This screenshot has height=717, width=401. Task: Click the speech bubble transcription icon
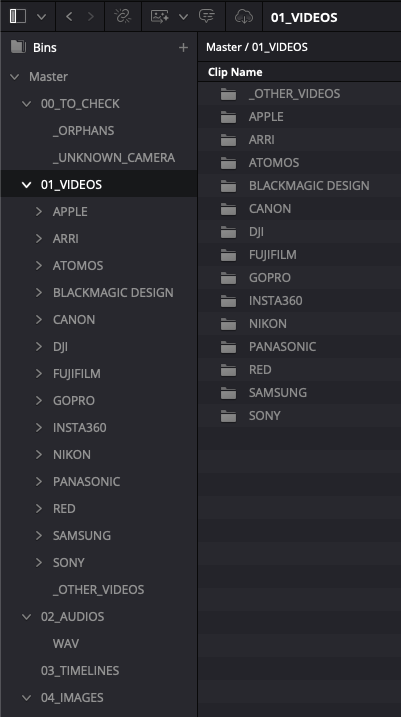point(207,17)
